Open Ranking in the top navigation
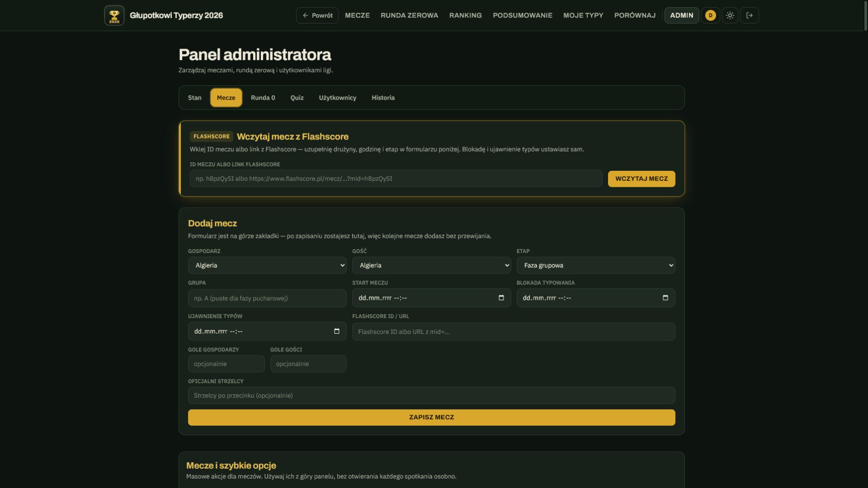868x488 pixels. tap(465, 15)
